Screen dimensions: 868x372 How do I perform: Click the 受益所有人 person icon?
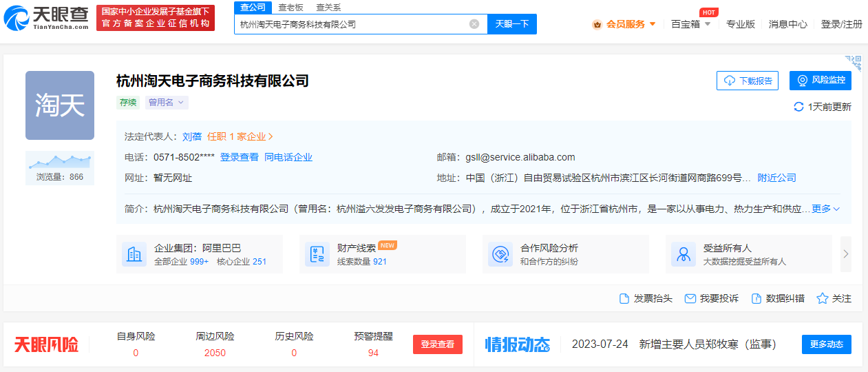coord(684,254)
